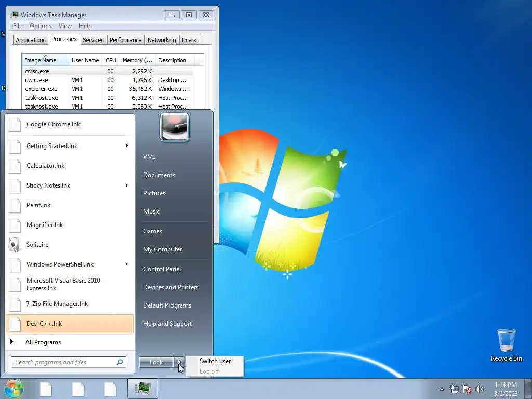Click the Dev-C++.lnk file icon
The image size is (532, 399).
pyautogui.click(x=15, y=324)
